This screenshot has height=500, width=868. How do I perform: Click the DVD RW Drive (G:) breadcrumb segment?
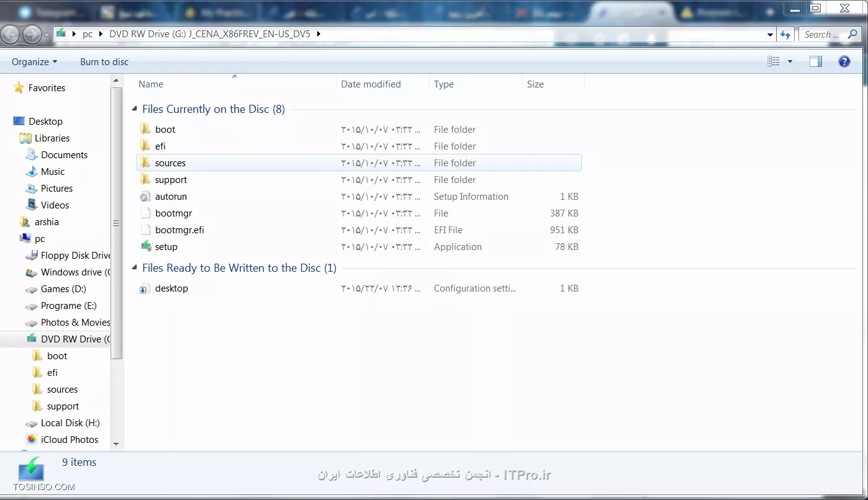(209, 34)
